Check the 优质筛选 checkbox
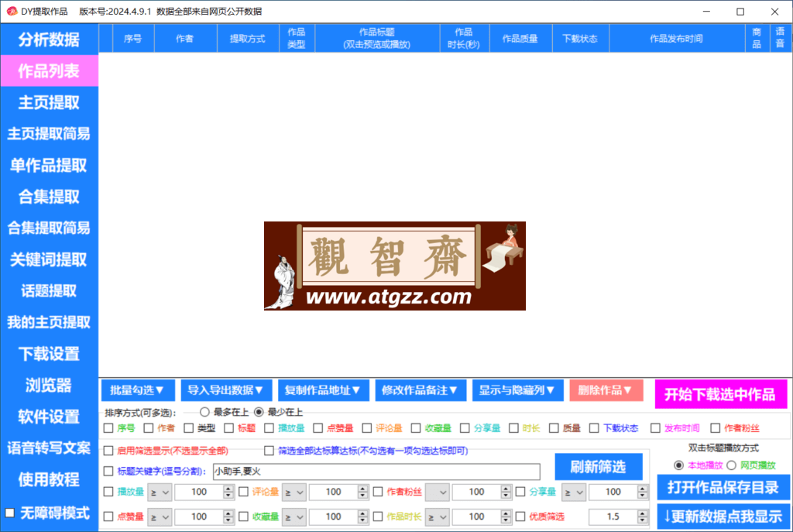The image size is (793, 532). tap(520, 517)
